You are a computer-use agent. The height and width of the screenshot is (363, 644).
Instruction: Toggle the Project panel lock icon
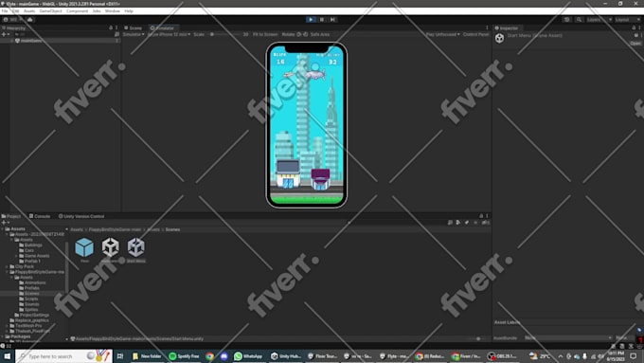(x=481, y=216)
